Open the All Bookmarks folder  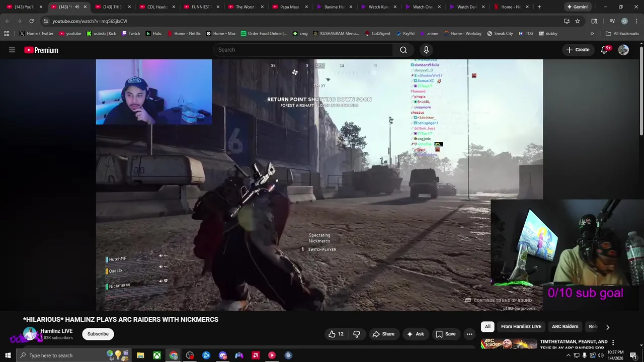(x=622, y=34)
